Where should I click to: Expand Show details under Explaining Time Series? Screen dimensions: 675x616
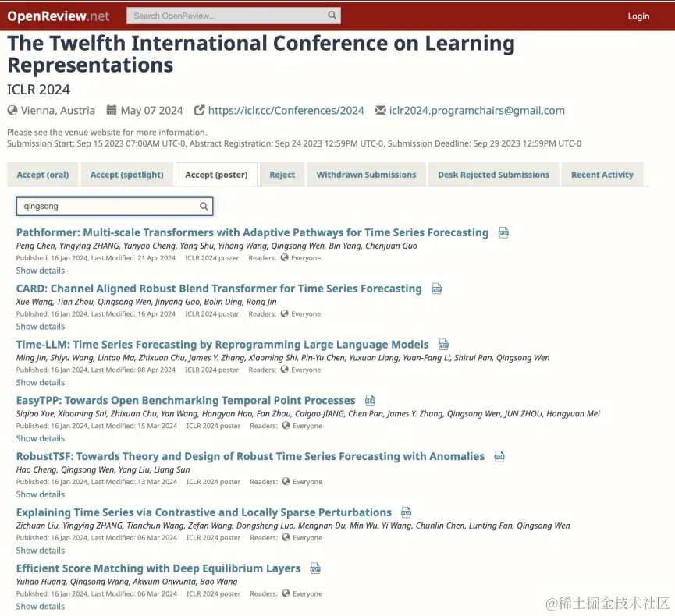coord(41,551)
